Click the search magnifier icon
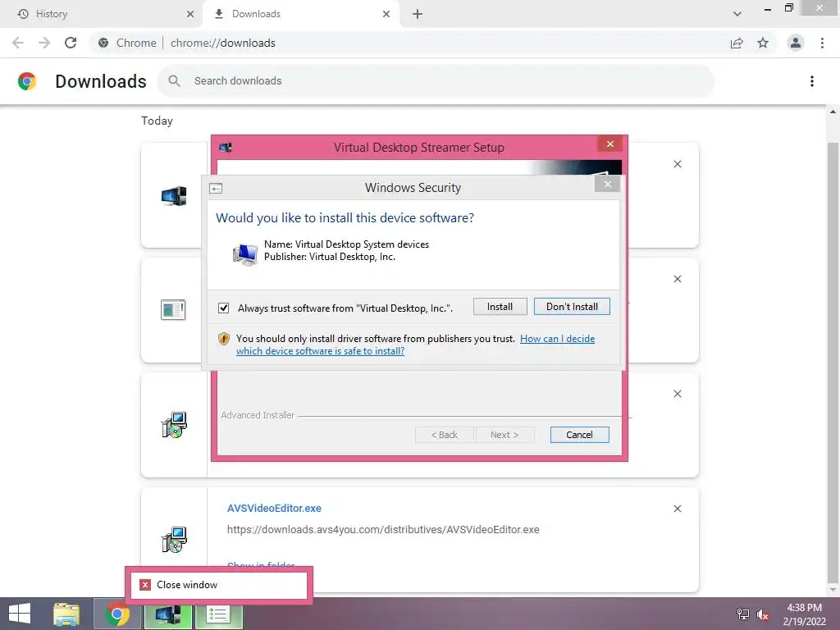The width and height of the screenshot is (840, 630). click(174, 81)
